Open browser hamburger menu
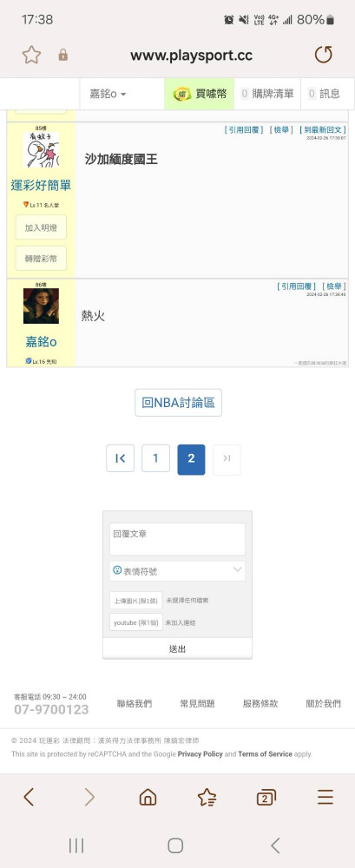The image size is (355, 868). [x=325, y=797]
